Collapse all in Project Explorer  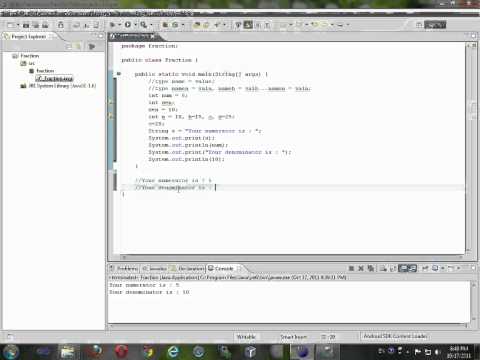pyautogui.click(x=69, y=46)
